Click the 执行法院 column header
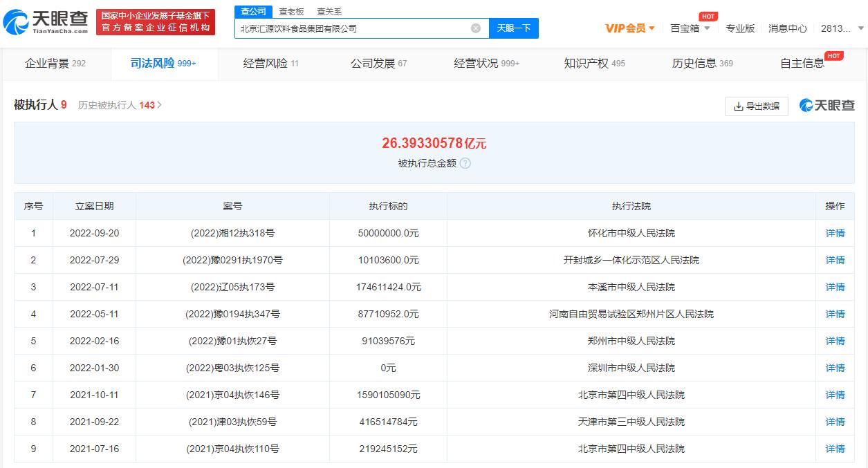This screenshot has width=868, height=468. point(631,206)
